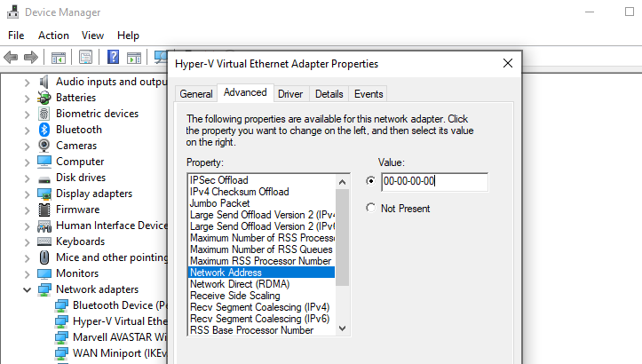Expand the Biometric devices node

click(27, 115)
